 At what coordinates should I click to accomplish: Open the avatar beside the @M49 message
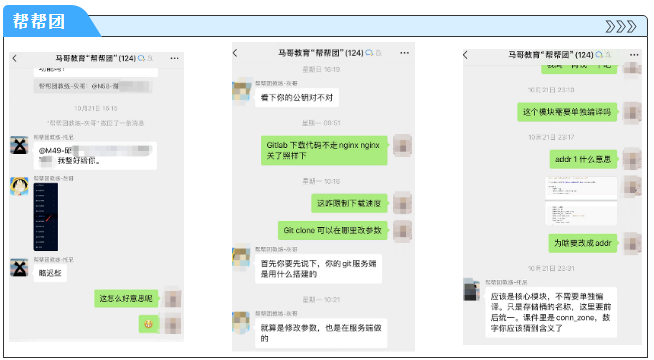(x=19, y=145)
